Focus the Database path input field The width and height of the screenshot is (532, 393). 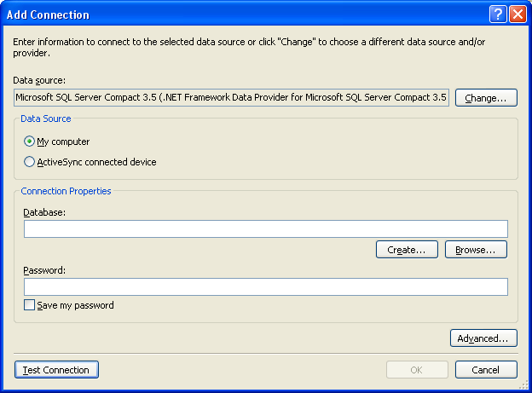click(266, 228)
